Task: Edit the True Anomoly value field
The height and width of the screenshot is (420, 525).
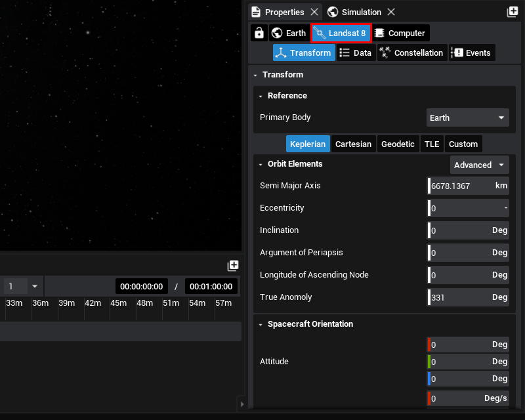Action: coord(468,297)
